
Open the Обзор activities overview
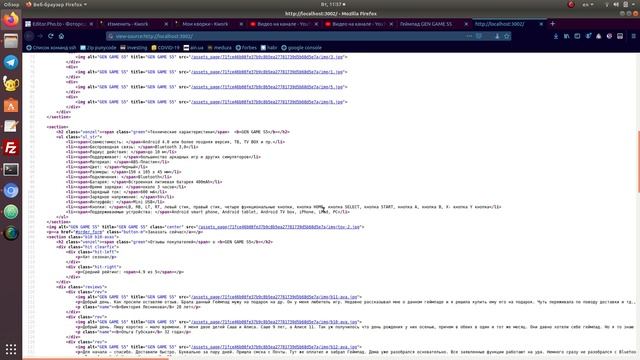11,4
